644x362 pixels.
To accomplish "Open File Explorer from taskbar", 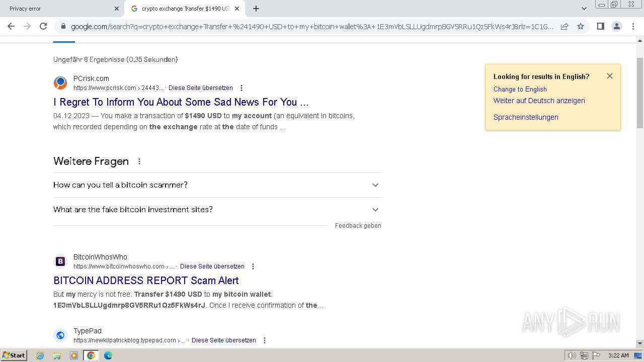I will coord(57,355).
